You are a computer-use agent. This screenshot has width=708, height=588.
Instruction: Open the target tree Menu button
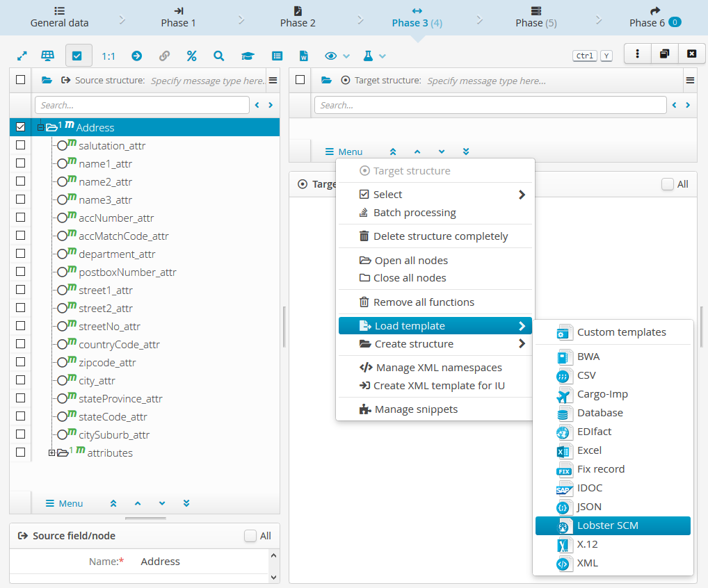point(344,152)
